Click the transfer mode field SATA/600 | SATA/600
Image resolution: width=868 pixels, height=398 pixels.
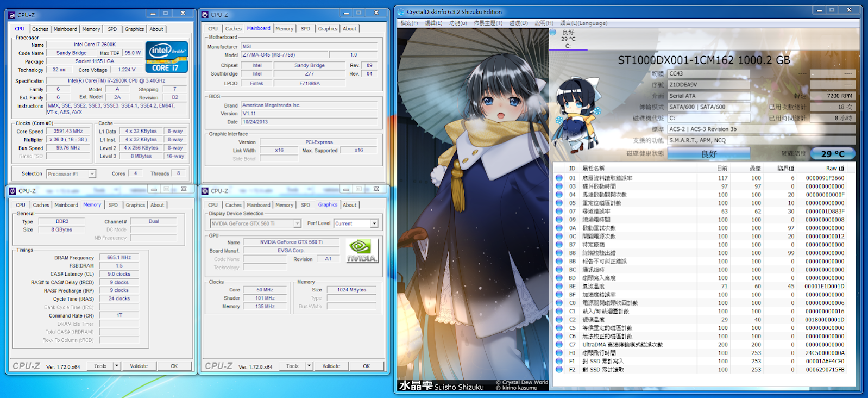point(709,107)
